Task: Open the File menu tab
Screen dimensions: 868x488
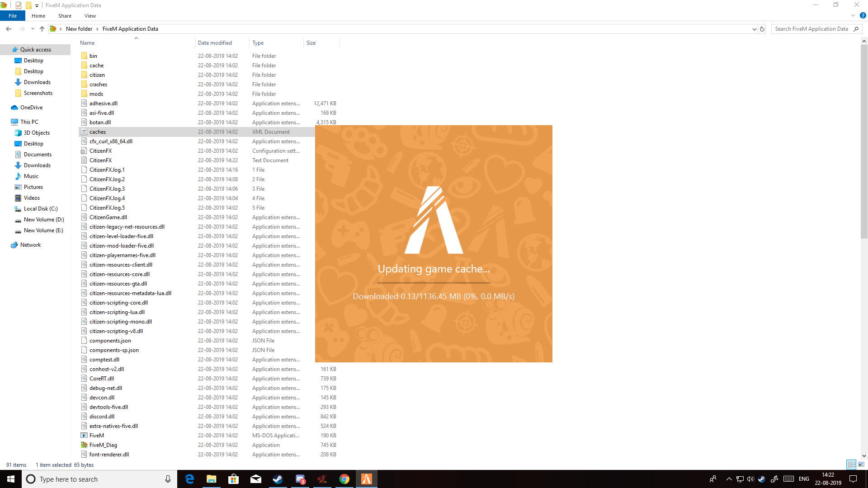Action: coord(13,16)
